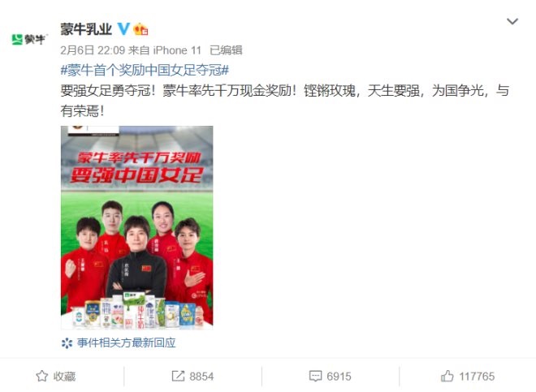Show edit history via 已编辑

[x=226, y=50]
